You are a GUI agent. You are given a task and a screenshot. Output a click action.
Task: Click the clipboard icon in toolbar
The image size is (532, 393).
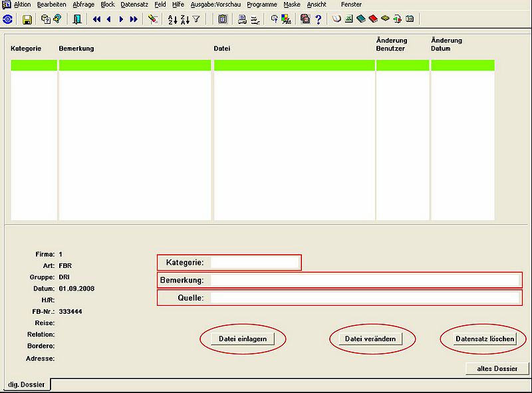[x=223, y=19]
